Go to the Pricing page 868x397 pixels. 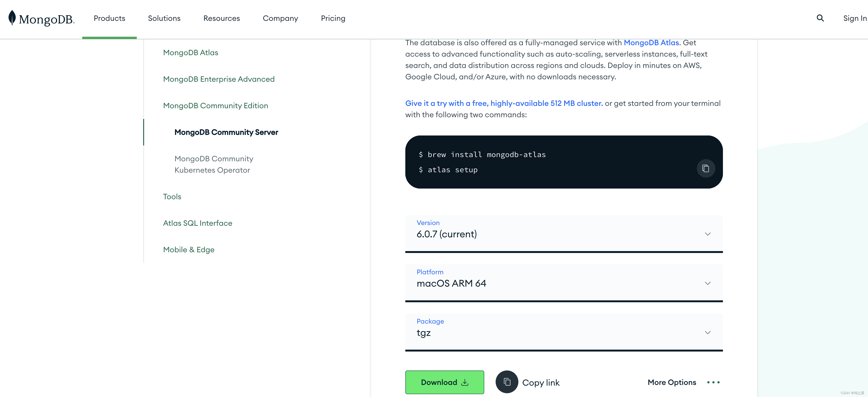click(x=333, y=18)
